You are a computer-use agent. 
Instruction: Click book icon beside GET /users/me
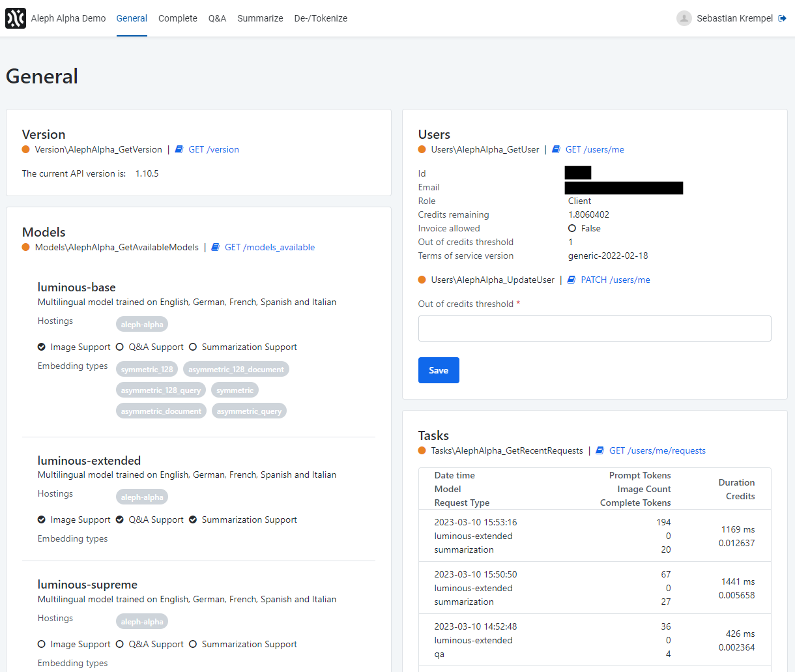pos(556,149)
